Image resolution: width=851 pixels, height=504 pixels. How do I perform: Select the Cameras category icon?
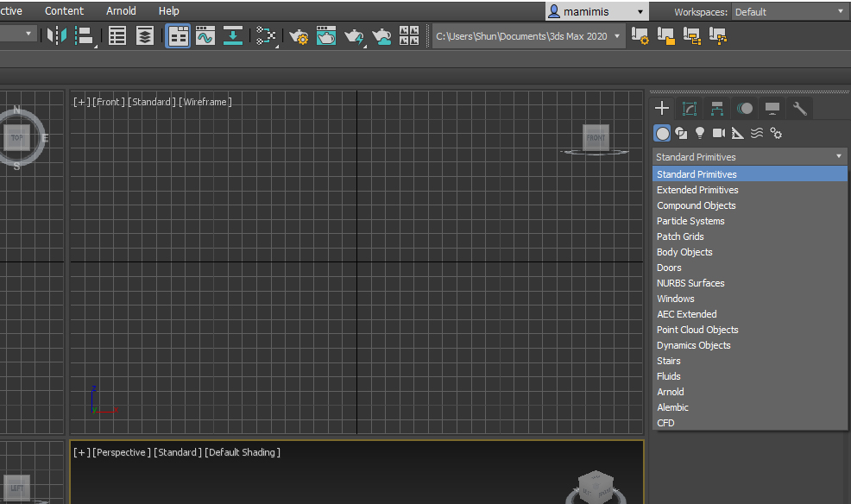(719, 133)
